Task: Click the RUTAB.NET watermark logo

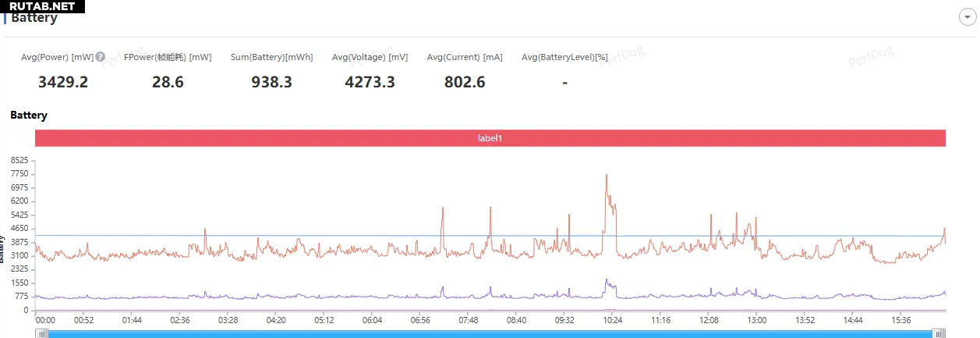Action: [x=42, y=6]
